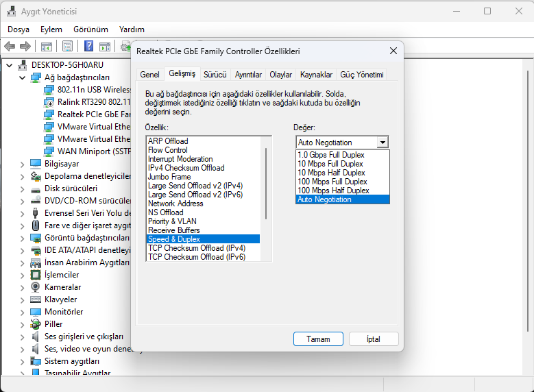534x392 pixels.
Task: Click the Evrensel Seri Veri Yolu USB icon
Action: tap(35, 213)
